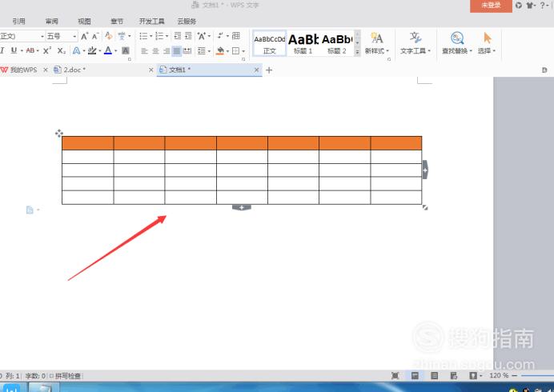This screenshot has width=554, height=392.
Task: Apply numbered list formatting
Action: click(x=159, y=36)
